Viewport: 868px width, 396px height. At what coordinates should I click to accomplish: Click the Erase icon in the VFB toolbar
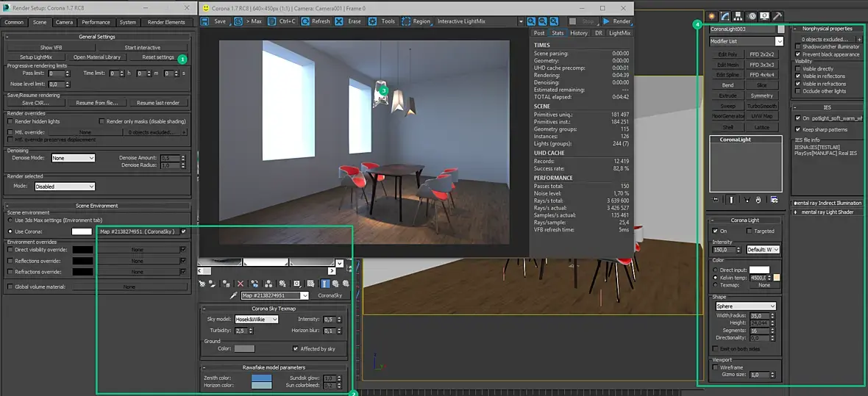339,21
